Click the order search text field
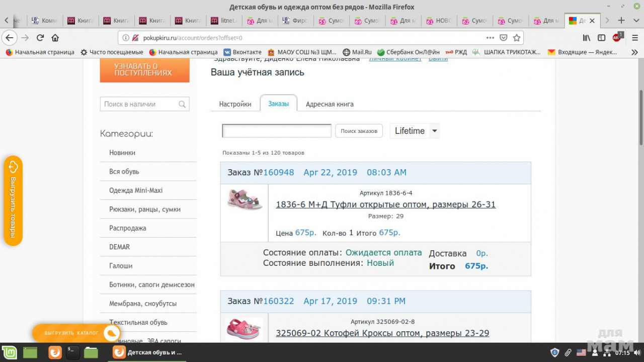Image resolution: width=644 pixels, height=362 pixels. tap(277, 131)
